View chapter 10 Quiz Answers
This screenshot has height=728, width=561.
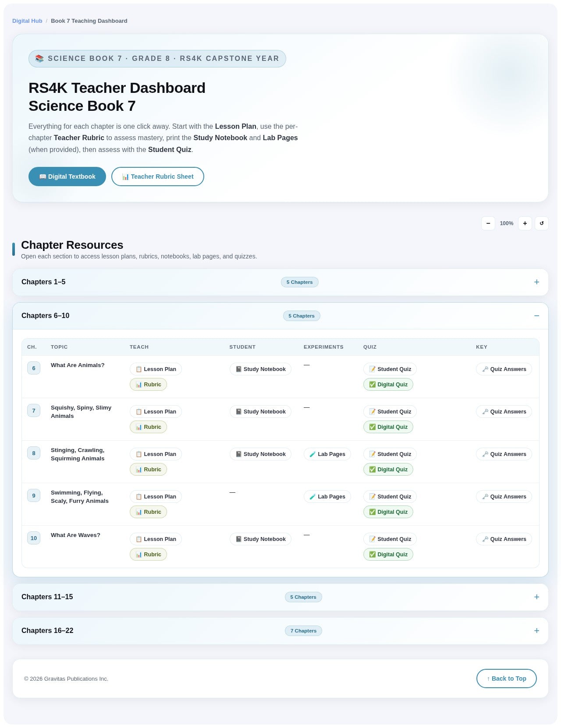click(x=504, y=539)
